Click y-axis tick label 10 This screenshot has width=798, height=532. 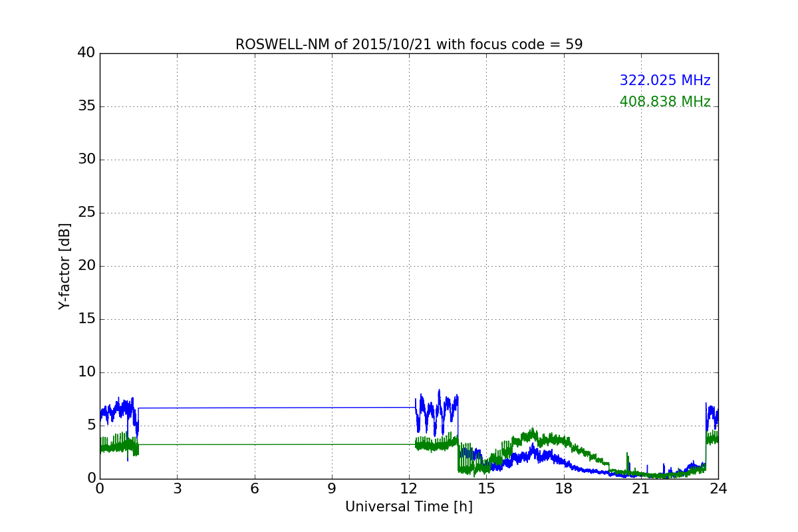click(86, 372)
